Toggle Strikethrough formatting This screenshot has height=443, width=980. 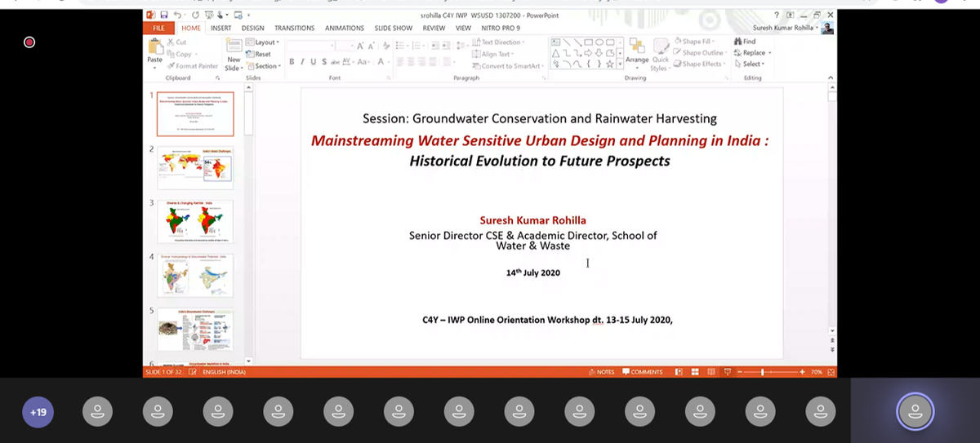tap(334, 62)
